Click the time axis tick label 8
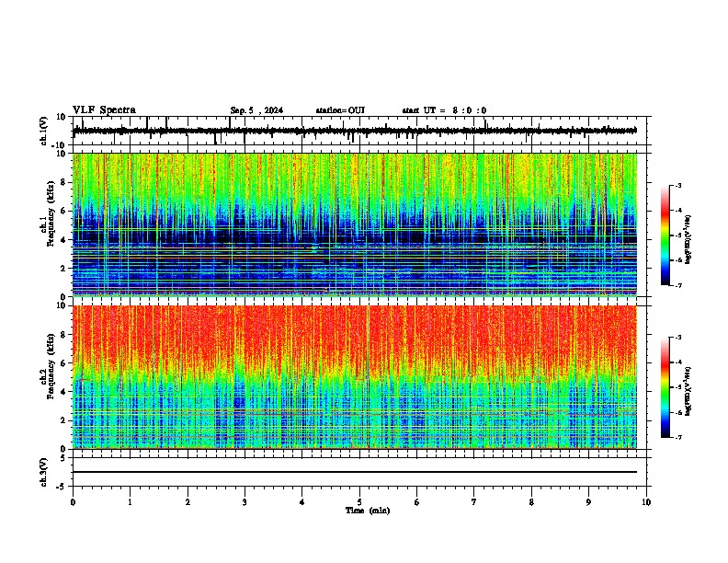The height and width of the screenshot is (563, 728). (531, 502)
